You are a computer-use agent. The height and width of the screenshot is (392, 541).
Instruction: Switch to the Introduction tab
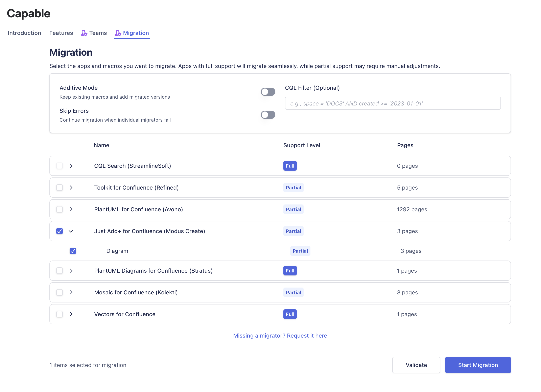(24, 33)
